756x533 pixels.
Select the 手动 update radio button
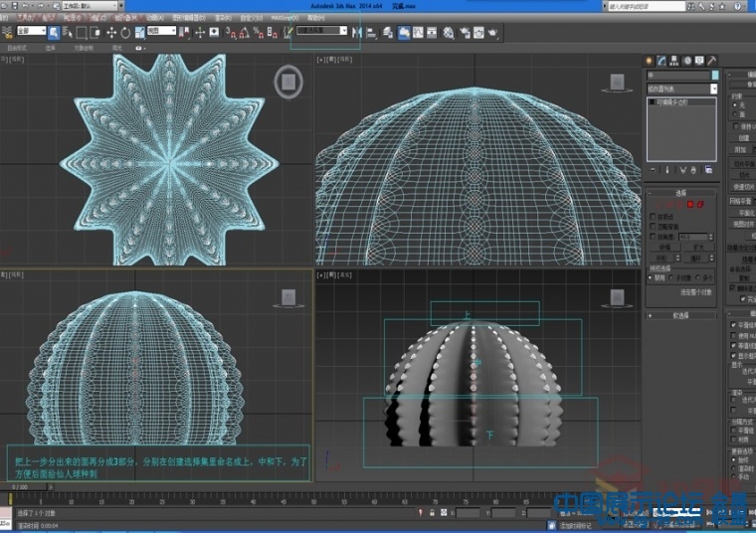click(734, 476)
